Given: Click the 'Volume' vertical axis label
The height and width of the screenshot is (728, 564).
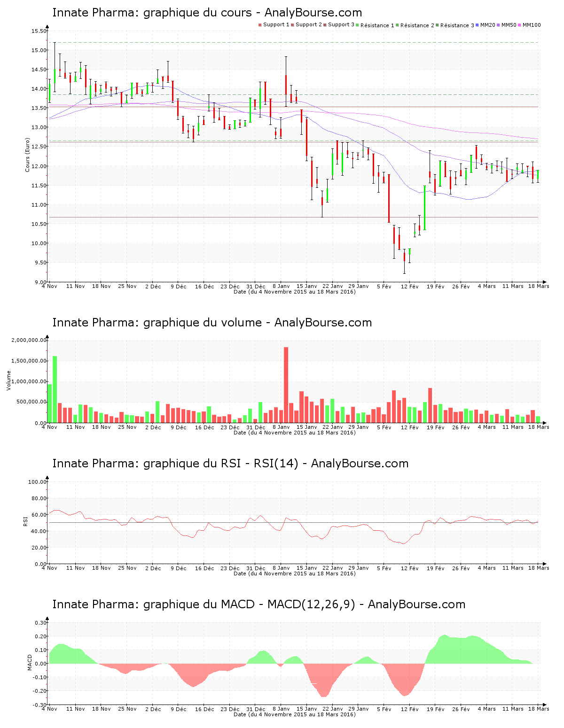Looking at the screenshot, I should coord(8,380).
